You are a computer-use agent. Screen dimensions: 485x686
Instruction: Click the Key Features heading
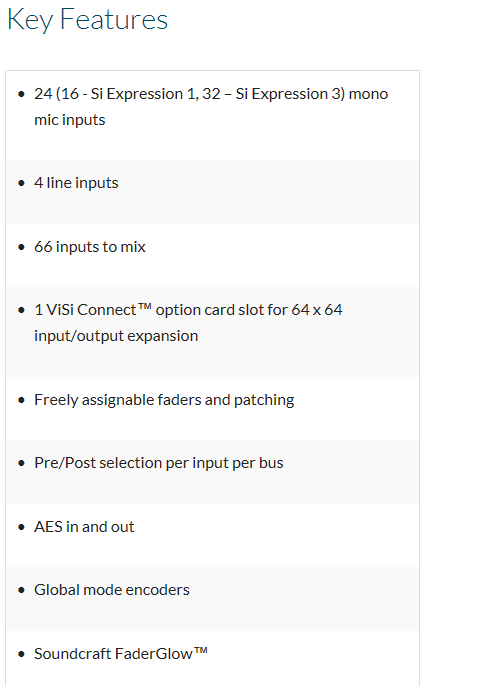point(87,20)
